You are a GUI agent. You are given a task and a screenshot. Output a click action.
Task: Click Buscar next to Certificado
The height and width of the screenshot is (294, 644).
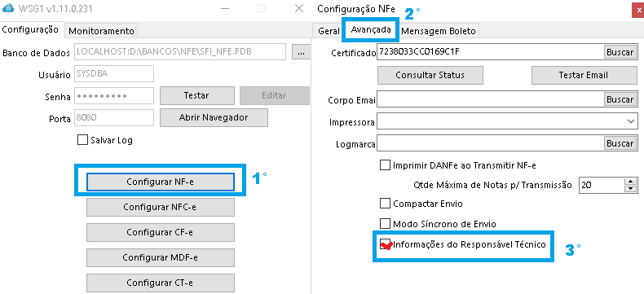click(620, 52)
